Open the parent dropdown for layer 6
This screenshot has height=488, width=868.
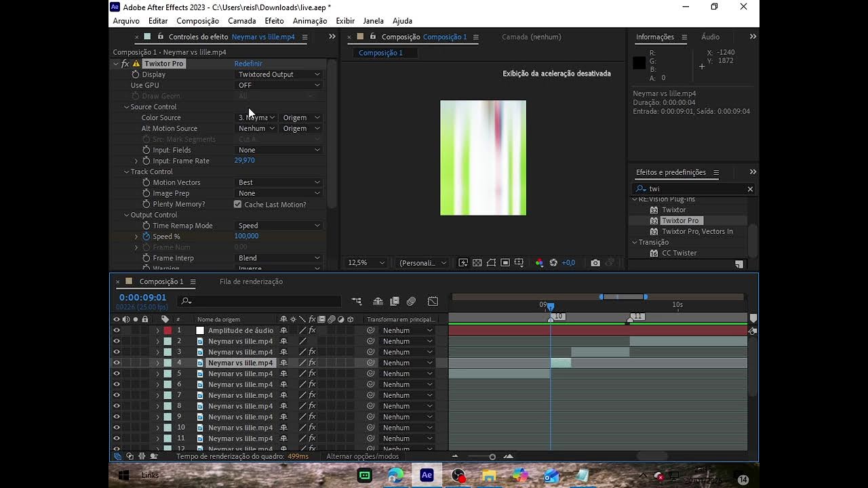(407, 384)
